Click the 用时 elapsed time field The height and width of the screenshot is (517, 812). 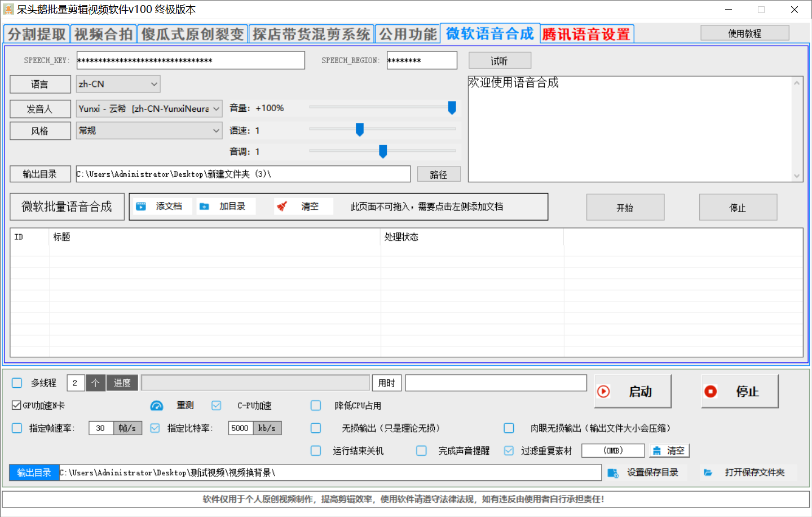tap(496, 383)
